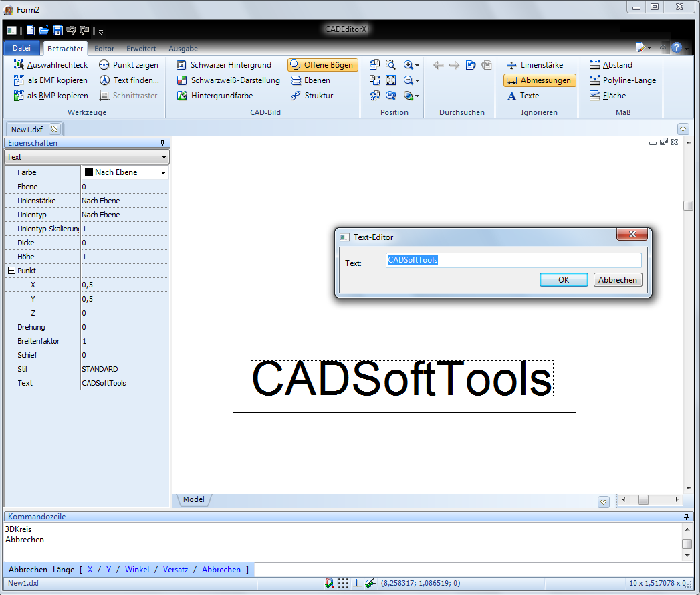Viewport: 700px width, 595px height.
Task: Select the Polyline-Länge measurement tool
Action: click(622, 80)
